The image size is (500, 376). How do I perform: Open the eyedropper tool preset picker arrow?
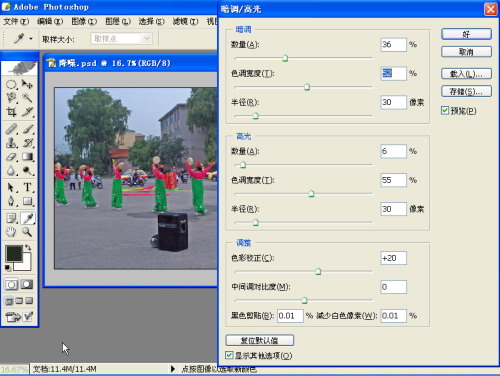(31, 39)
